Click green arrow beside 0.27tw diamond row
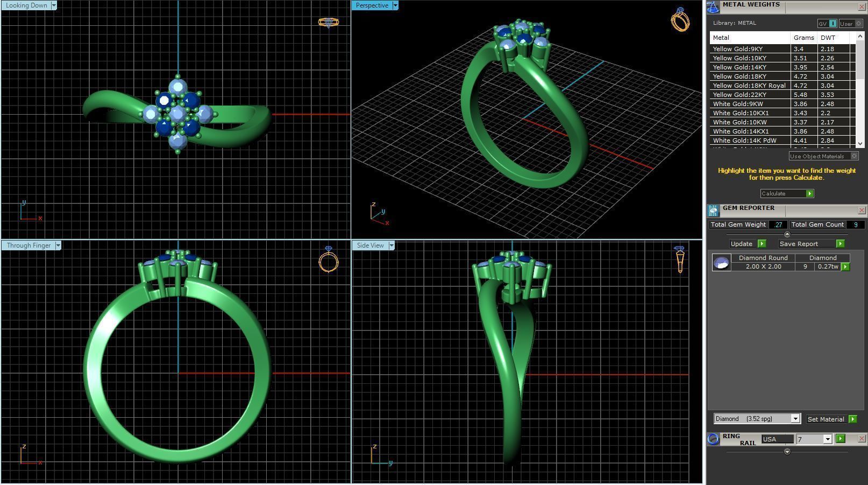The height and width of the screenshot is (485, 868). (845, 266)
